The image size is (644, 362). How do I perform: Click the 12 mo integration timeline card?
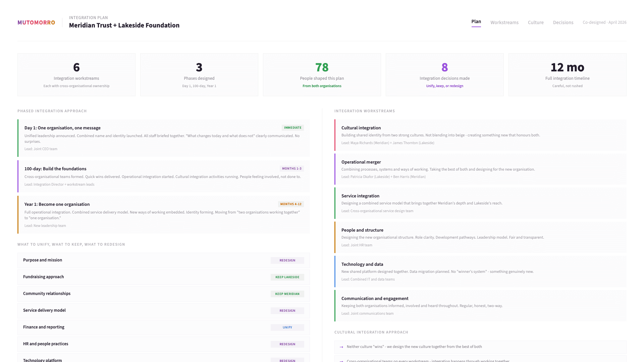point(567,75)
